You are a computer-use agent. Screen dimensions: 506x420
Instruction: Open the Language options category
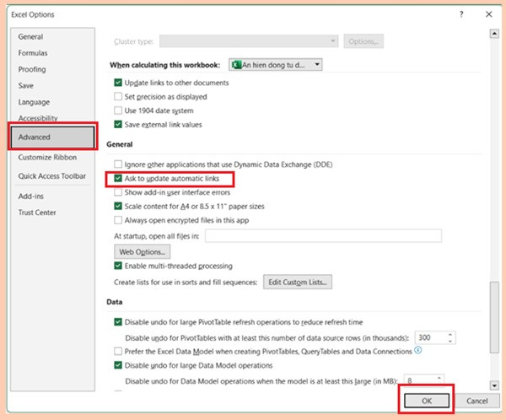(34, 102)
